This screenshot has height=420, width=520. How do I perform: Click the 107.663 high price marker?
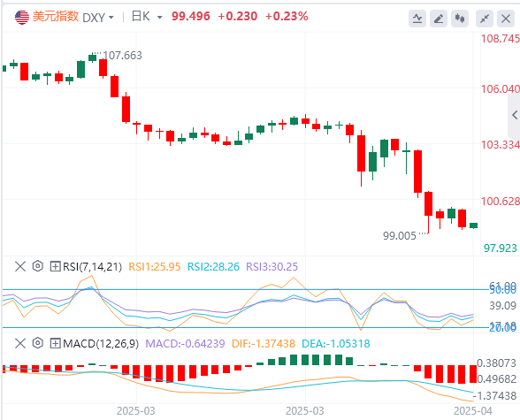(122, 56)
